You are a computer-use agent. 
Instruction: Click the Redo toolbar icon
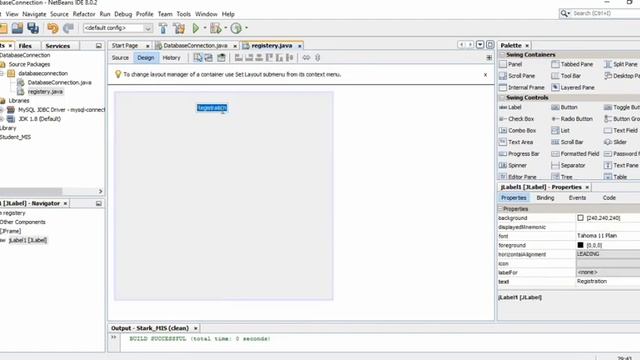coord(68,28)
